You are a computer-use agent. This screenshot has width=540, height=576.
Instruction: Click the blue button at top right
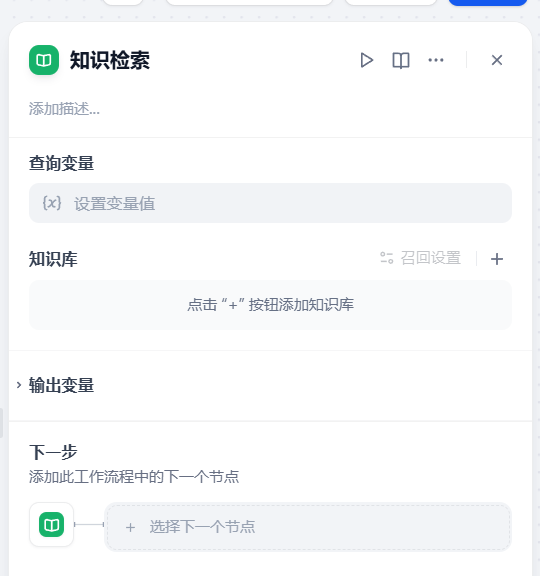488,2
